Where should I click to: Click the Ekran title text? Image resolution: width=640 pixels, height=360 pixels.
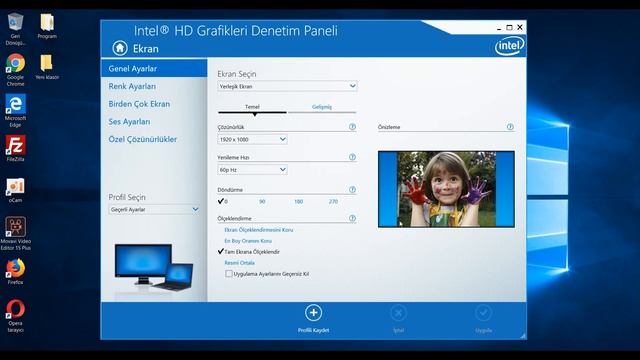(146, 49)
